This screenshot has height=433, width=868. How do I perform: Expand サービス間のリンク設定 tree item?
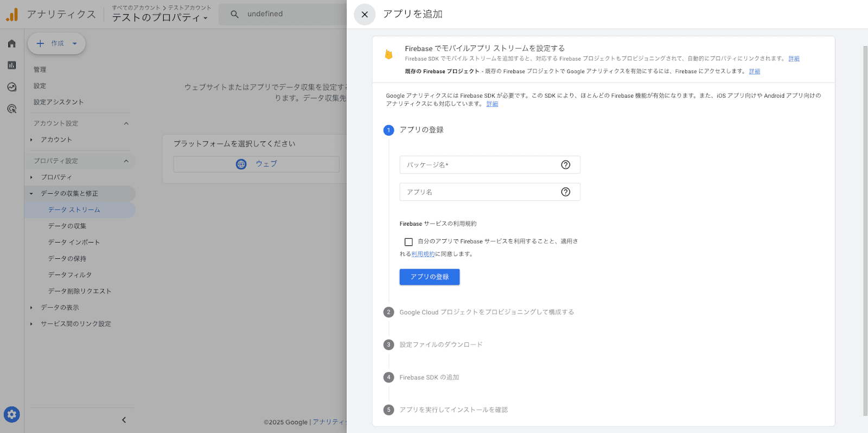tap(31, 324)
